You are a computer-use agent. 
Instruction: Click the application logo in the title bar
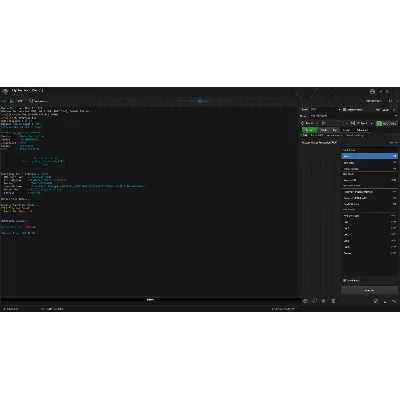pyautogui.click(x=5, y=91)
